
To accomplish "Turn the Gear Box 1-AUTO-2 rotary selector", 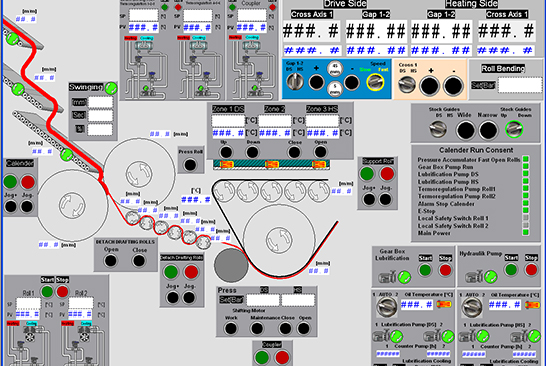I will click(387, 307).
